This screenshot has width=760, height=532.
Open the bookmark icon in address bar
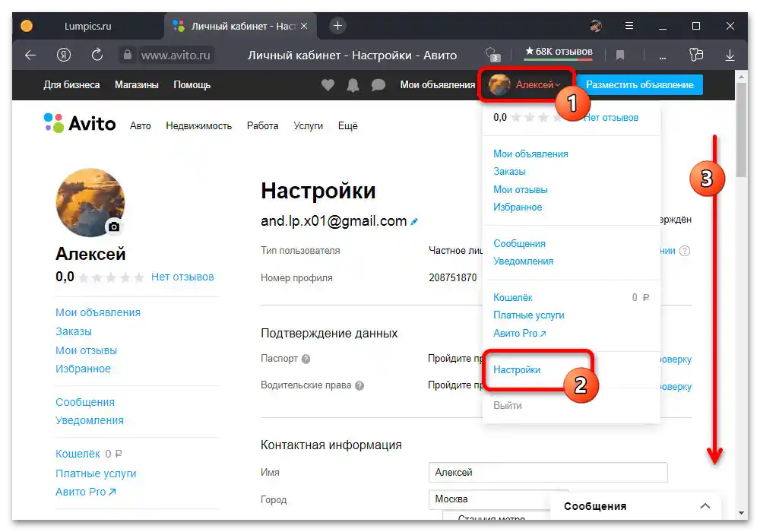click(x=620, y=55)
